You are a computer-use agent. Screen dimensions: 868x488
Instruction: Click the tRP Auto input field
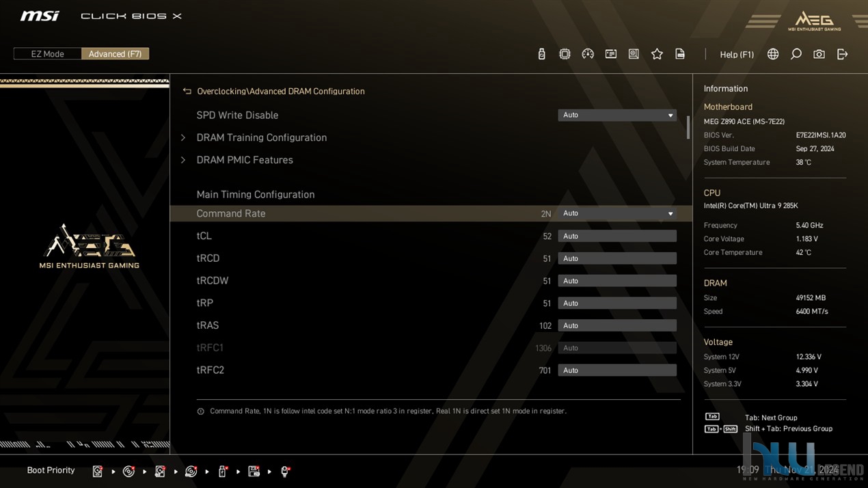click(x=617, y=303)
